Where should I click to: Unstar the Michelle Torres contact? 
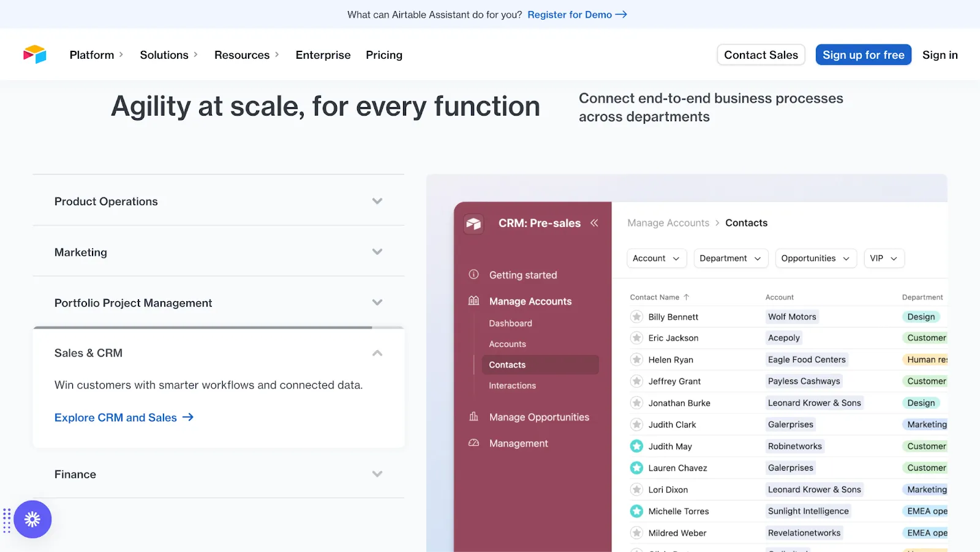coord(637,511)
